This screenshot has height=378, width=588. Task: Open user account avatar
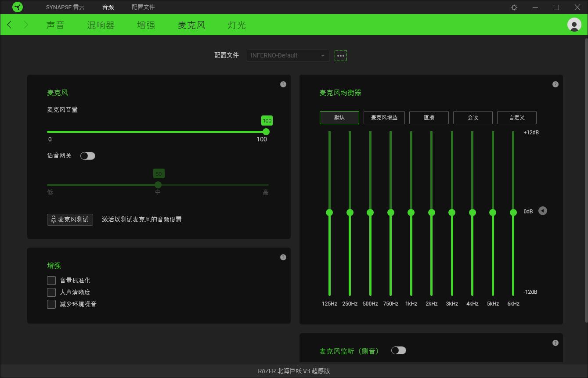click(x=574, y=25)
